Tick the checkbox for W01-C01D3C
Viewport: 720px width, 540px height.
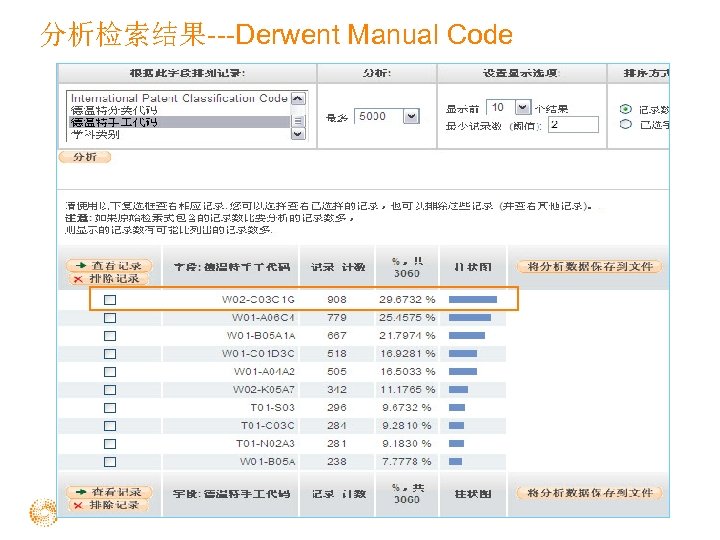click(x=110, y=354)
